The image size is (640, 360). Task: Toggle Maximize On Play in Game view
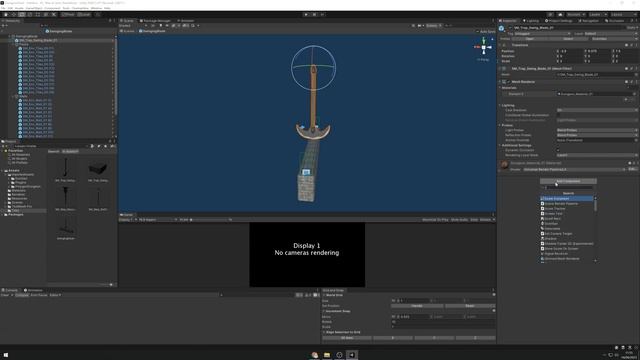click(x=435, y=220)
